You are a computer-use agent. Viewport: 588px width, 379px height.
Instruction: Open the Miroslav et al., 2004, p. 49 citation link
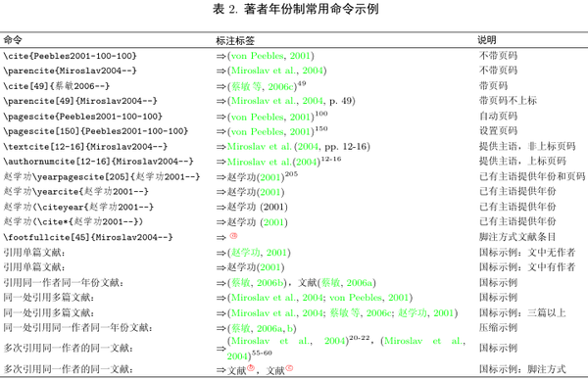pos(291,101)
